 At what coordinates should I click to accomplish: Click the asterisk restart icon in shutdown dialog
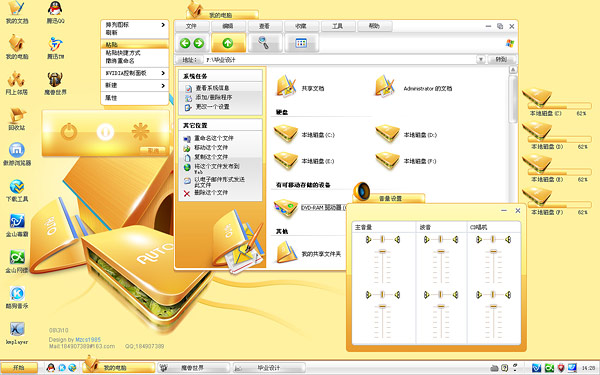140,132
